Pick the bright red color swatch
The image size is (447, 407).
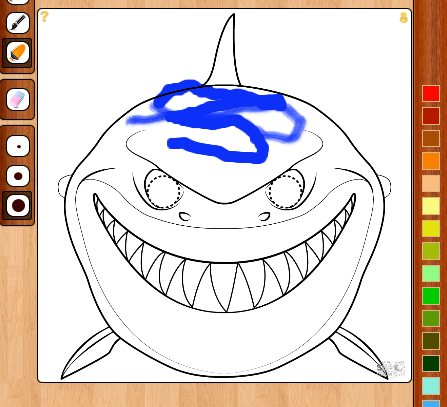431,93
